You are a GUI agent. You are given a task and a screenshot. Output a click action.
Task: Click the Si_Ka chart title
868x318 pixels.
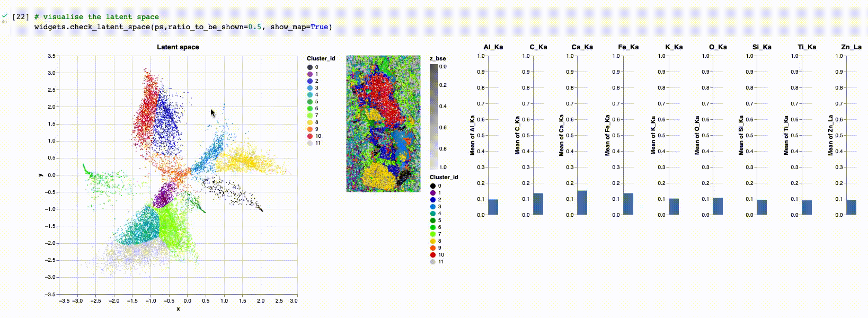point(761,47)
